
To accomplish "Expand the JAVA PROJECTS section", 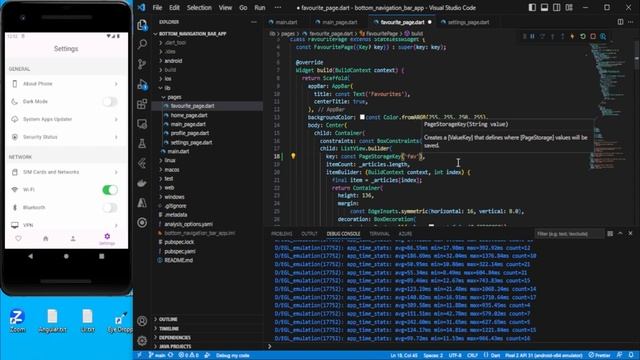I will pyautogui.click(x=175, y=347).
